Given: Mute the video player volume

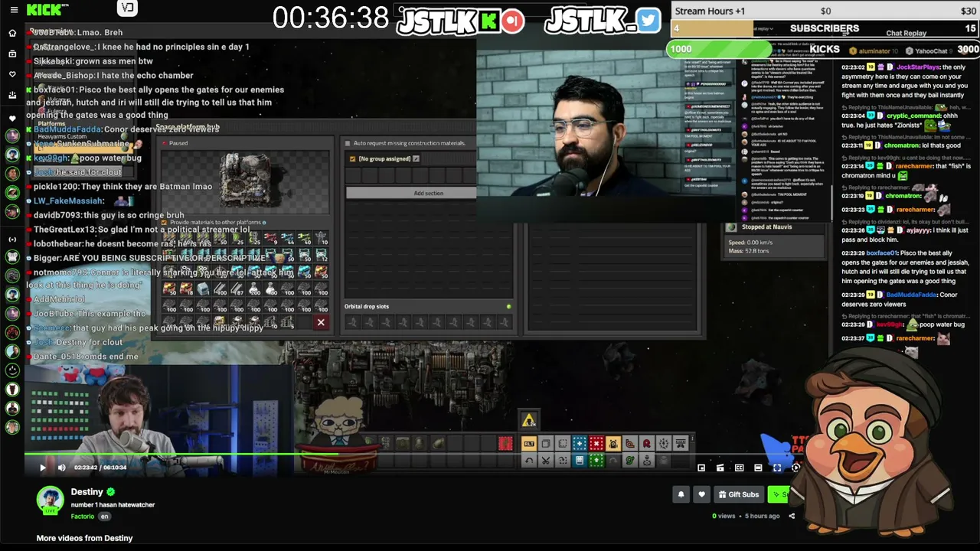Looking at the screenshot, I should click(x=61, y=468).
